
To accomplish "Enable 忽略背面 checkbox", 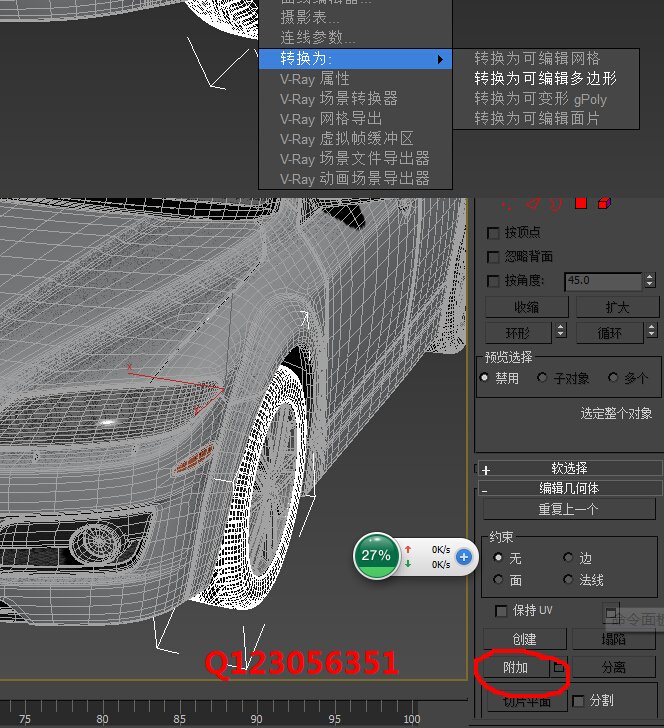I will point(493,257).
